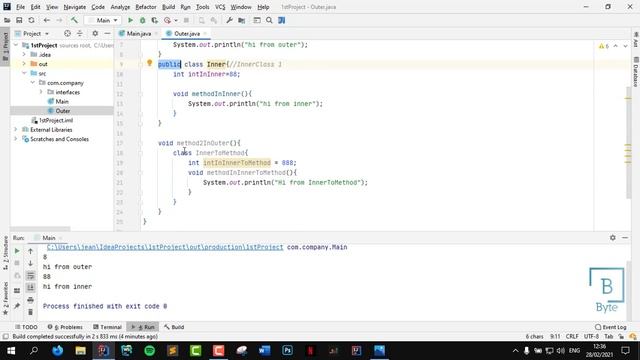
Task: Click the Open folder toolbar icon
Action: point(7,20)
